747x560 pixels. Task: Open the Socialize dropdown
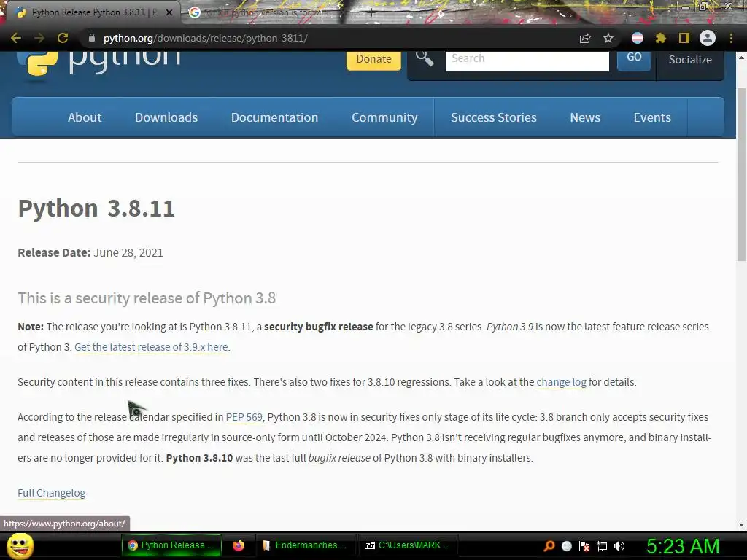click(690, 60)
